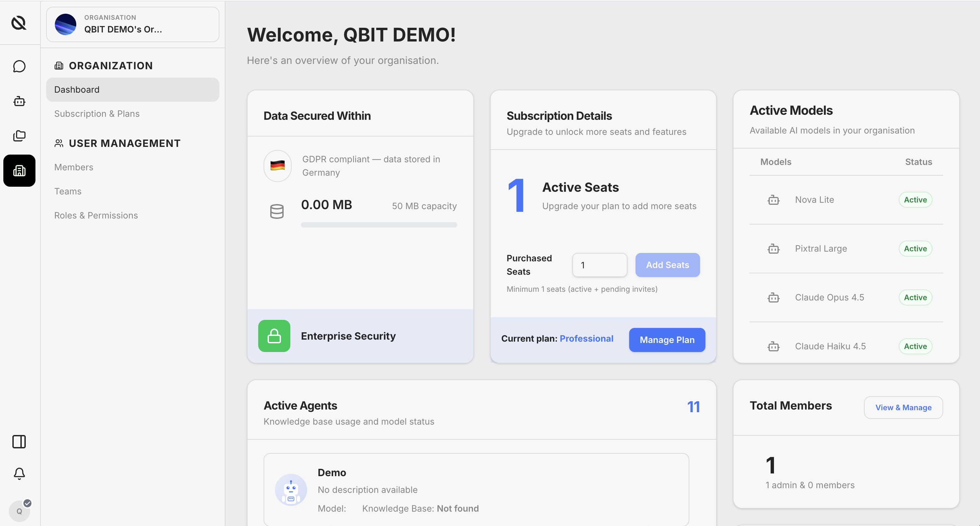Click the storage capacity progress bar
The width and height of the screenshot is (980, 526).
click(x=379, y=225)
